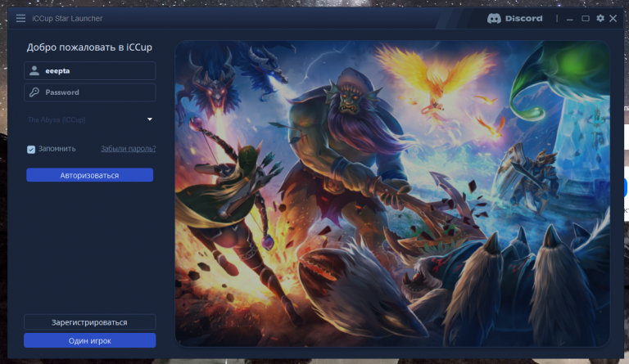Screen dimensions: 629x364
Task: Click the Зарегистрироваться button
Action: point(90,322)
